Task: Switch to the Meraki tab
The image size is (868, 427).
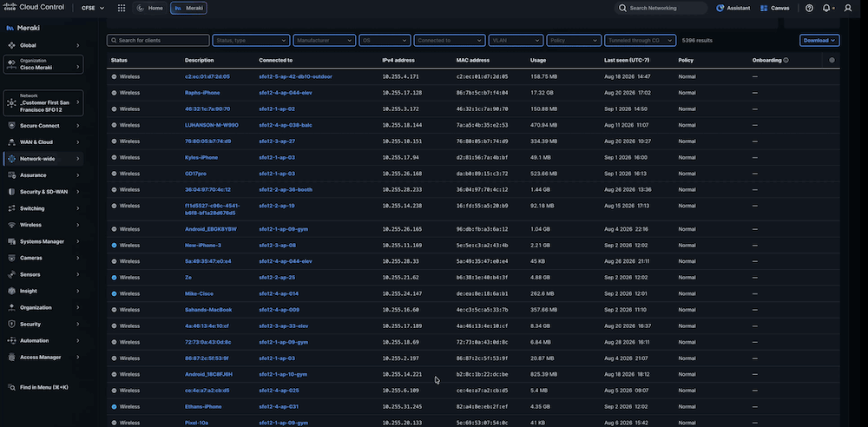Action: click(188, 9)
